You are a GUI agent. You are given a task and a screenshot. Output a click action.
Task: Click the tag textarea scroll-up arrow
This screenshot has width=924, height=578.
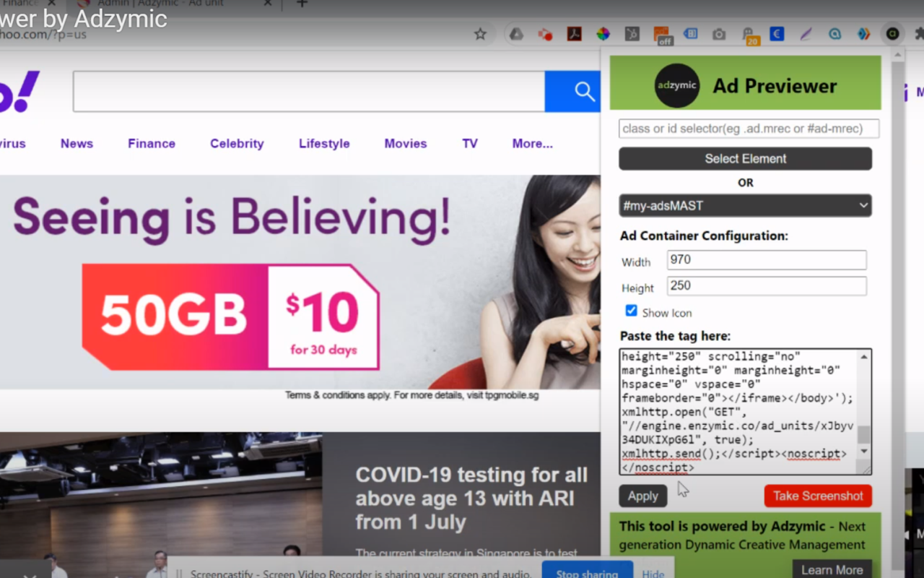[x=864, y=356]
